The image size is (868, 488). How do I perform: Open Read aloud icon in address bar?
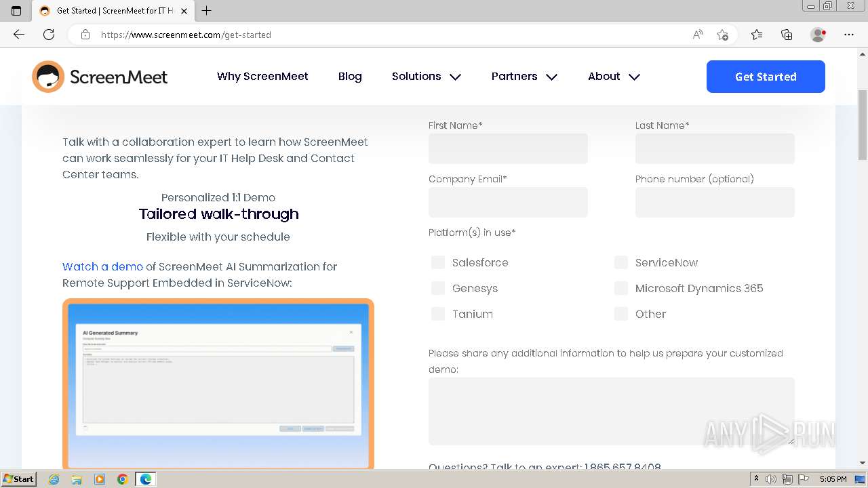(698, 35)
